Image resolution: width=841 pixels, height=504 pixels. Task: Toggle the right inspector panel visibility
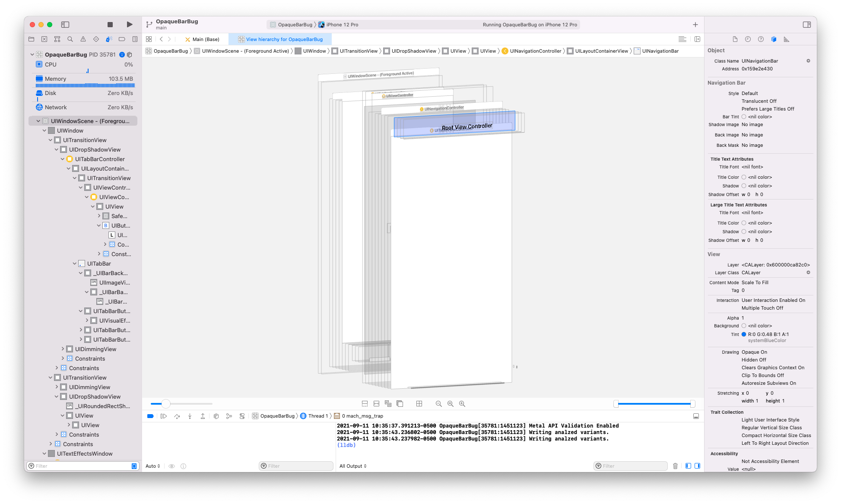point(806,25)
